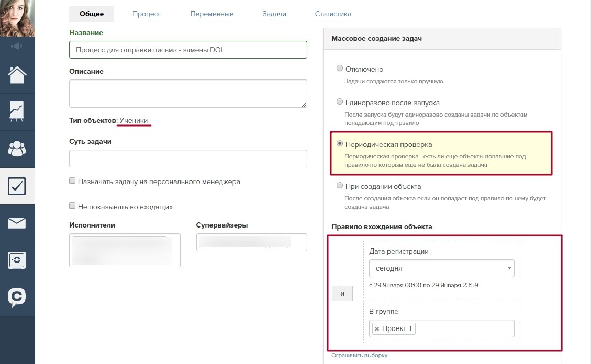
Task: Open the safe settings icon in sidebar
Action: point(17,260)
